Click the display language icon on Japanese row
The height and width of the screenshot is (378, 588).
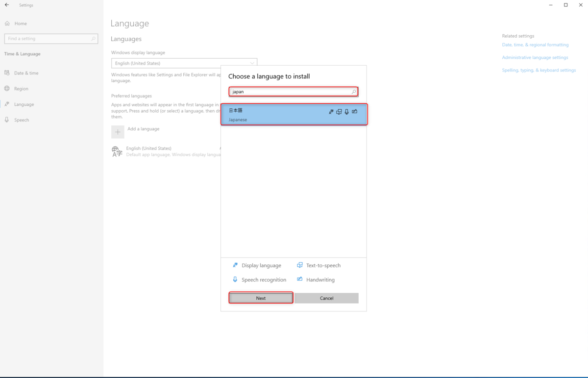click(331, 112)
